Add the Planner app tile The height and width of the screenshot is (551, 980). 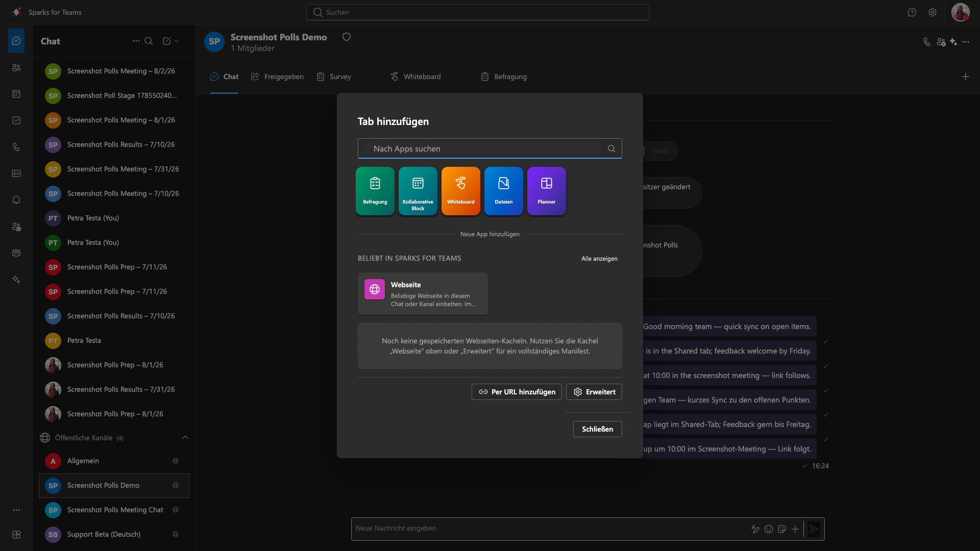(x=547, y=191)
